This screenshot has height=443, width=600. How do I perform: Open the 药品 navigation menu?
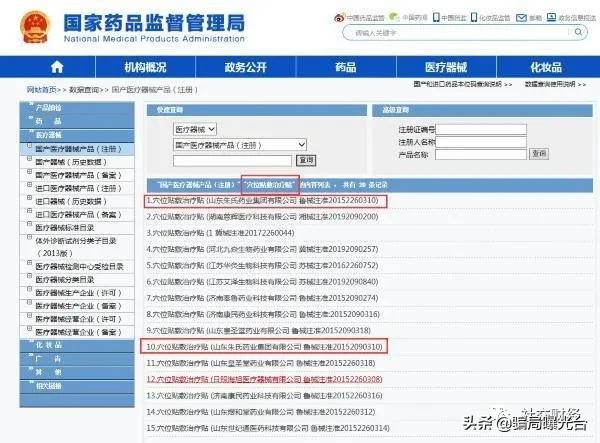(346, 67)
